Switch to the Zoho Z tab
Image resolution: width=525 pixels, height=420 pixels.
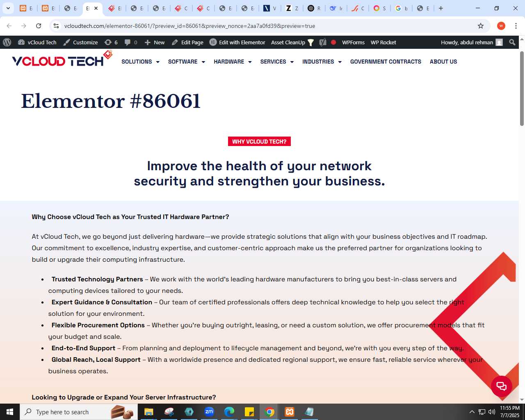292,8
